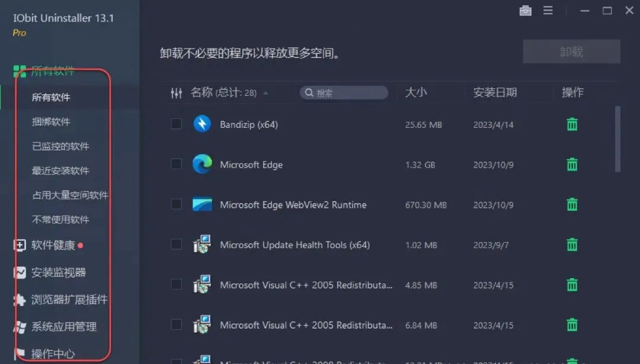This screenshot has width=640, height=364.
Task: Click the 25.65 MB size value
Action: pyautogui.click(x=423, y=125)
